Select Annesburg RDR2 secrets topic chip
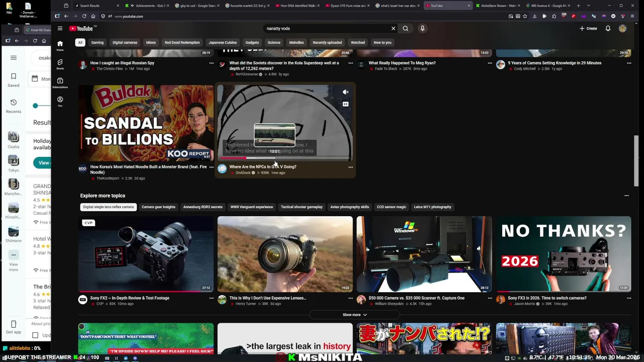The width and height of the screenshot is (644, 362). (203, 207)
